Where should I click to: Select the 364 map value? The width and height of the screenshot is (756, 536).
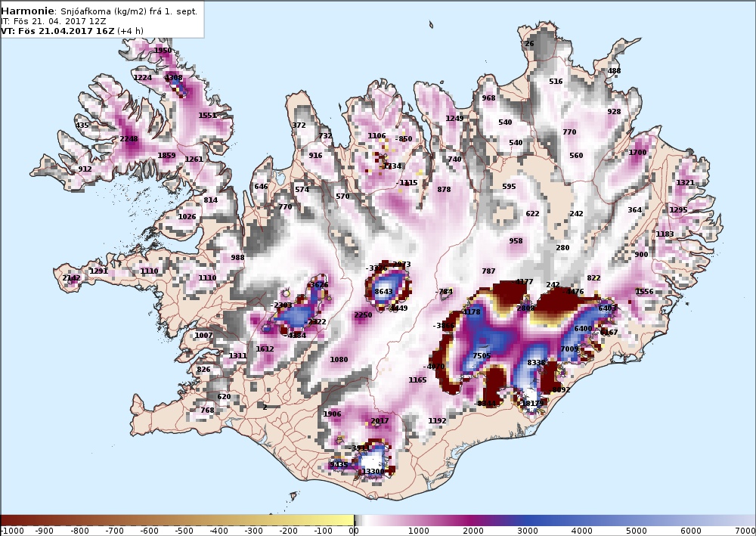(634, 210)
